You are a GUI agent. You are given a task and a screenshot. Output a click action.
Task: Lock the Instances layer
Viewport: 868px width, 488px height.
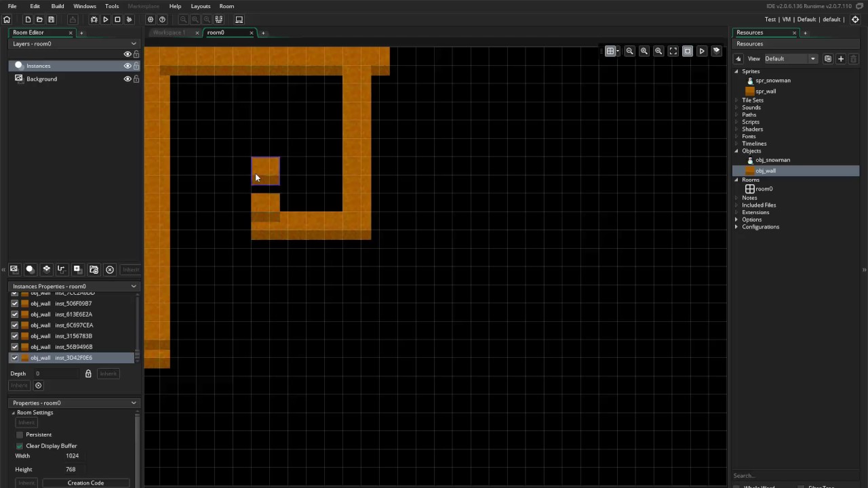pyautogui.click(x=136, y=66)
